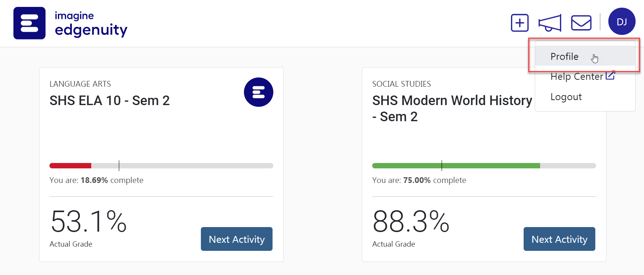644x275 pixels.
Task: Open SHS Modern World History course title
Action: (452, 109)
